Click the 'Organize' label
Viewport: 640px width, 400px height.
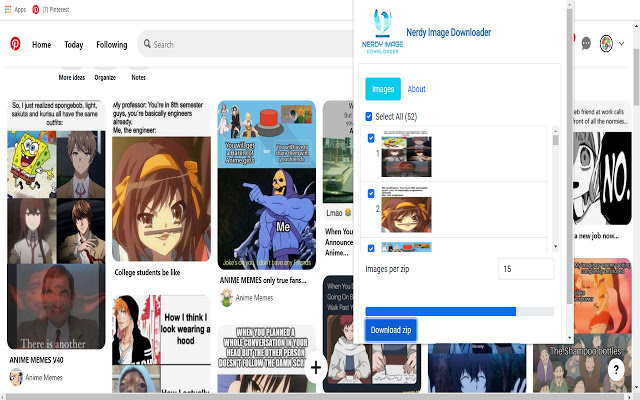tap(105, 77)
